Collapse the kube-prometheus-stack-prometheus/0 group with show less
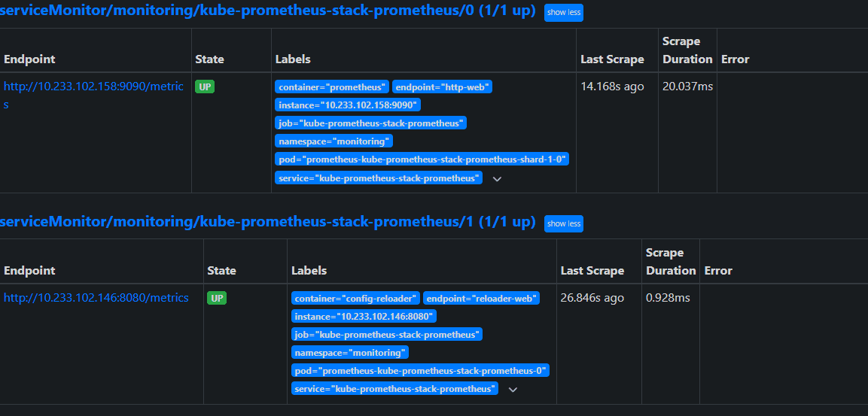Image resolution: width=868 pixels, height=416 pixels. click(x=563, y=13)
